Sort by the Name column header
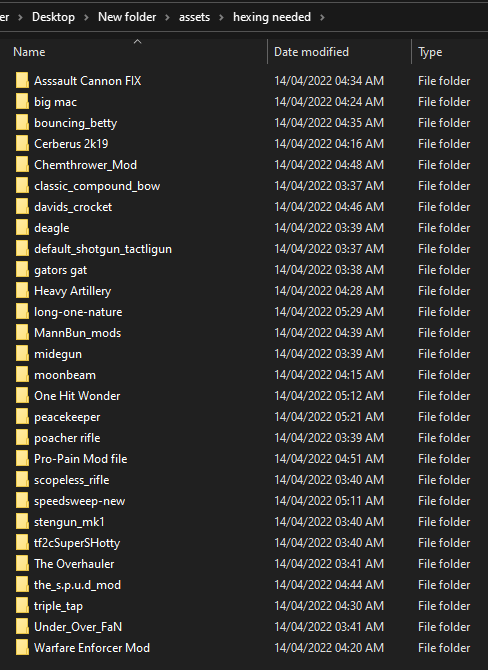 (137, 52)
